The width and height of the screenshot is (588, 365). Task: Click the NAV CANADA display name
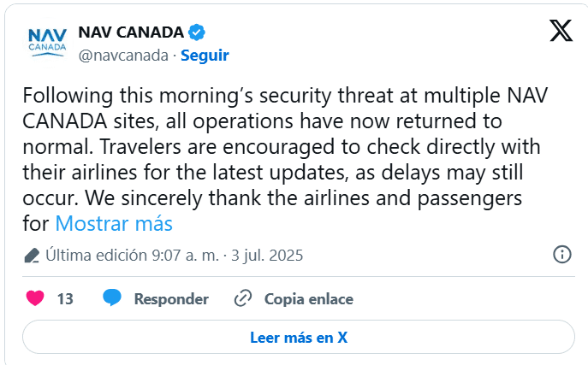[x=131, y=32]
